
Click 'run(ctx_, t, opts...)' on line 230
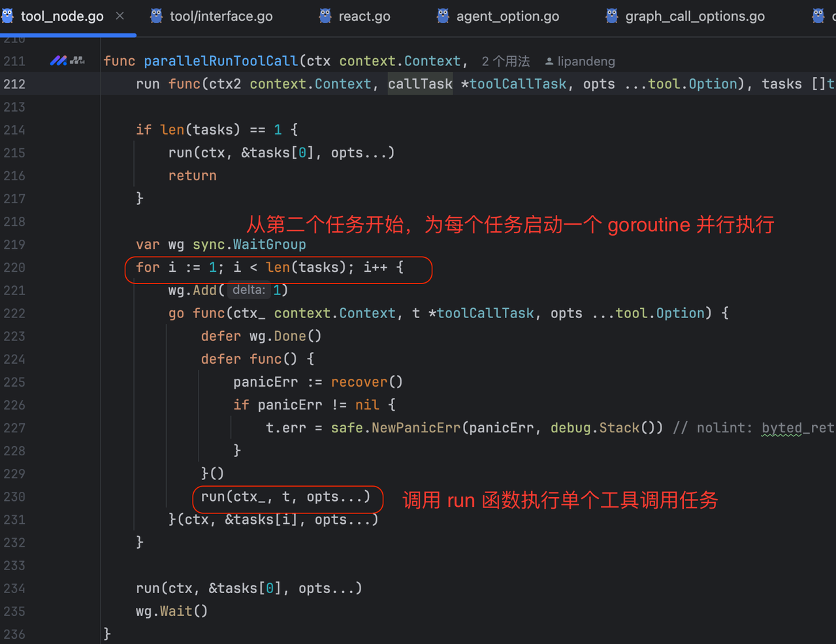pyautogui.click(x=285, y=496)
